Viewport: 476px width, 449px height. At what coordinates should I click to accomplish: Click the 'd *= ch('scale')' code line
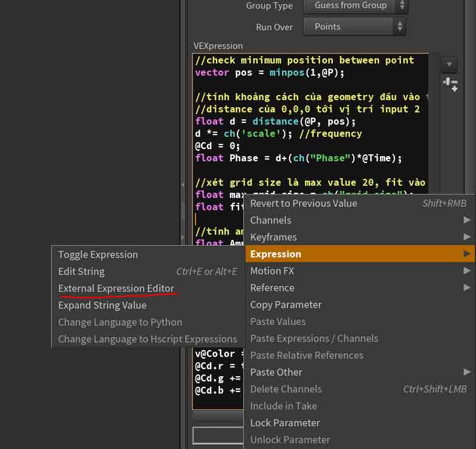pos(278,134)
